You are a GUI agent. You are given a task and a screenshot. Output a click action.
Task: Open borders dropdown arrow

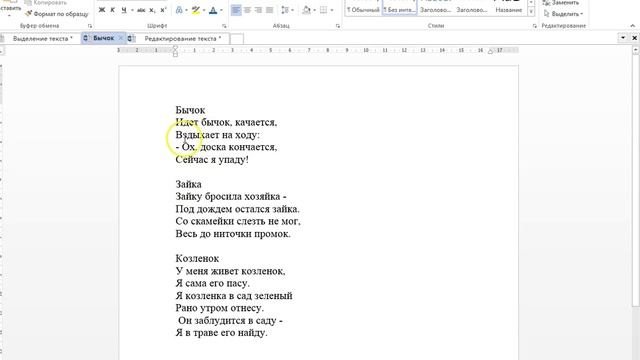pos(331,10)
